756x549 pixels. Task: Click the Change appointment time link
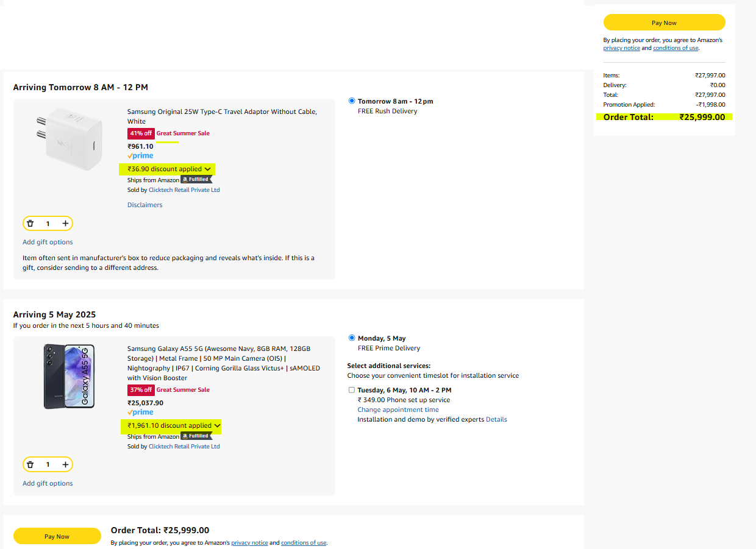398,409
